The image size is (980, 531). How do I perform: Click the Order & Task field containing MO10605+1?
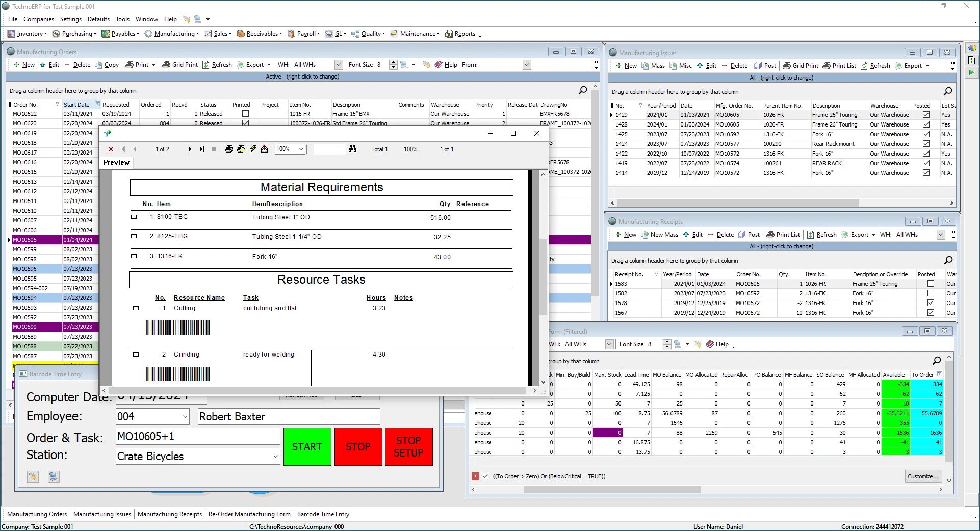(198, 437)
